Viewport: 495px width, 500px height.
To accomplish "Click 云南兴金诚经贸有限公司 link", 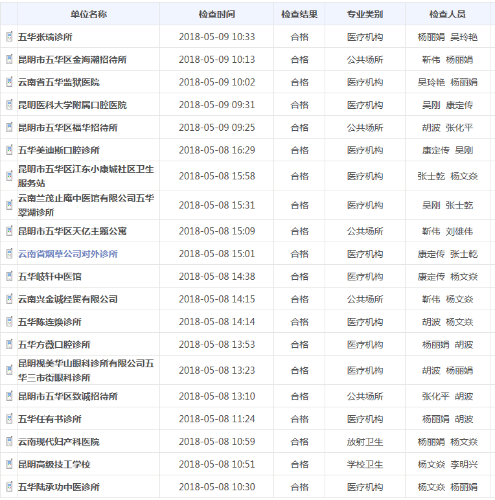I will 68,299.
